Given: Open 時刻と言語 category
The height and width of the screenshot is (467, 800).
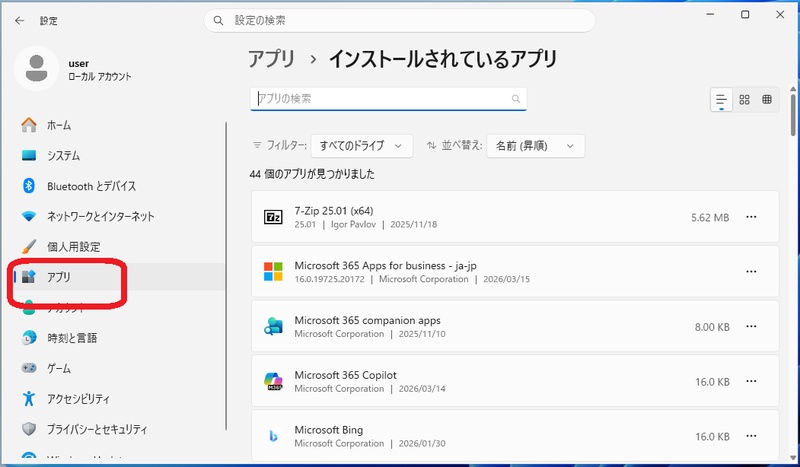Looking at the screenshot, I should pos(118,338).
